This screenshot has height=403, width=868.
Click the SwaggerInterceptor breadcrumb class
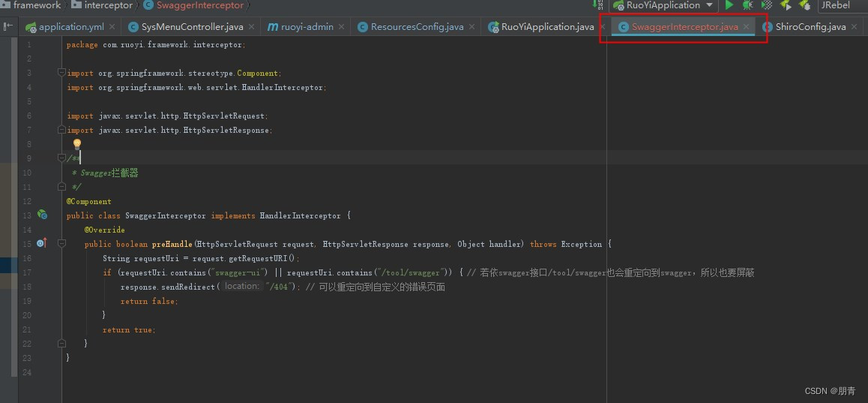[193, 5]
